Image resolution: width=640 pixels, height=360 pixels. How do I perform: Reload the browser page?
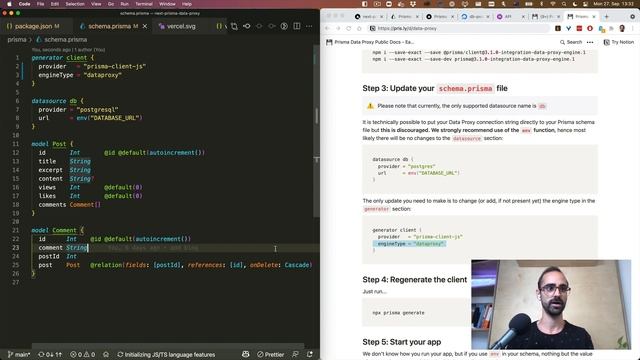pyautogui.click(x=349, y=29)
